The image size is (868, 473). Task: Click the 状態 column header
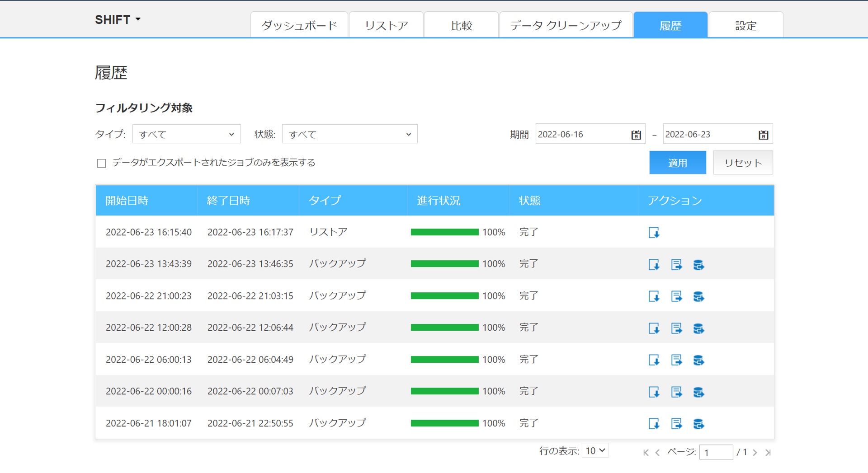(574, 200)
